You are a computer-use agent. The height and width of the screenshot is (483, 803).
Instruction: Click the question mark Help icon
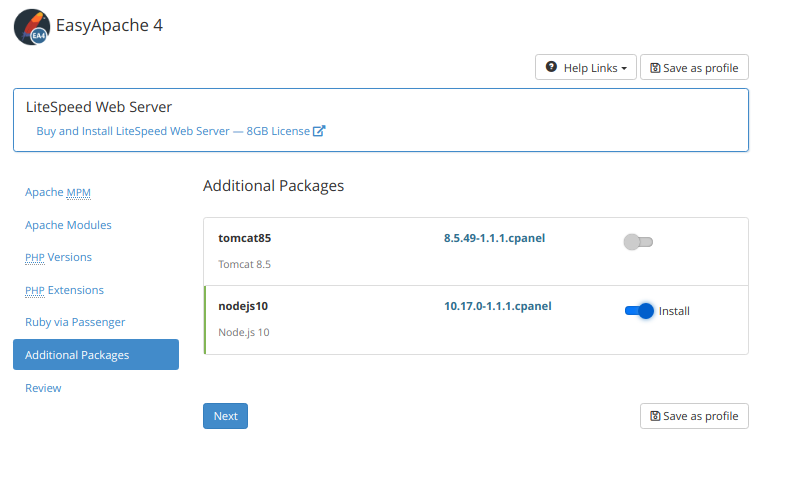pyautogui.click(x=551, y=68)
